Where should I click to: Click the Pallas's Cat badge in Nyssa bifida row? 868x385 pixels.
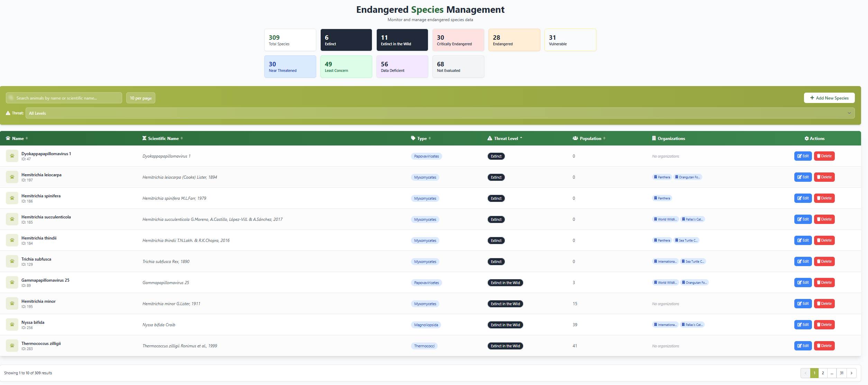(x=692, y=325)
